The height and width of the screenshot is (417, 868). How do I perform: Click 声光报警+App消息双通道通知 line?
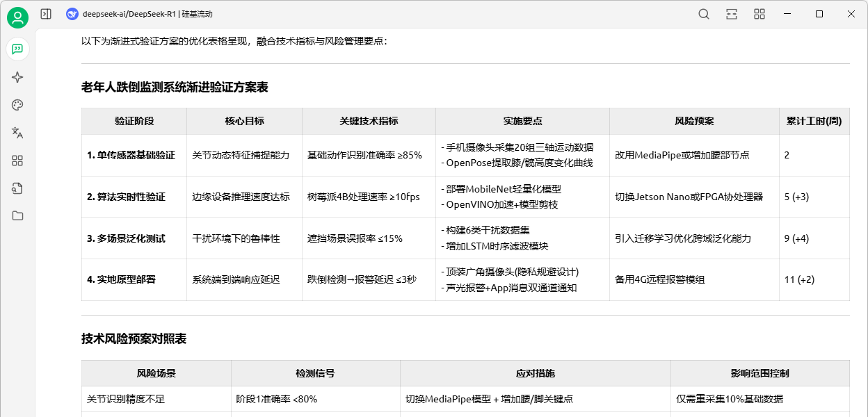509,288
